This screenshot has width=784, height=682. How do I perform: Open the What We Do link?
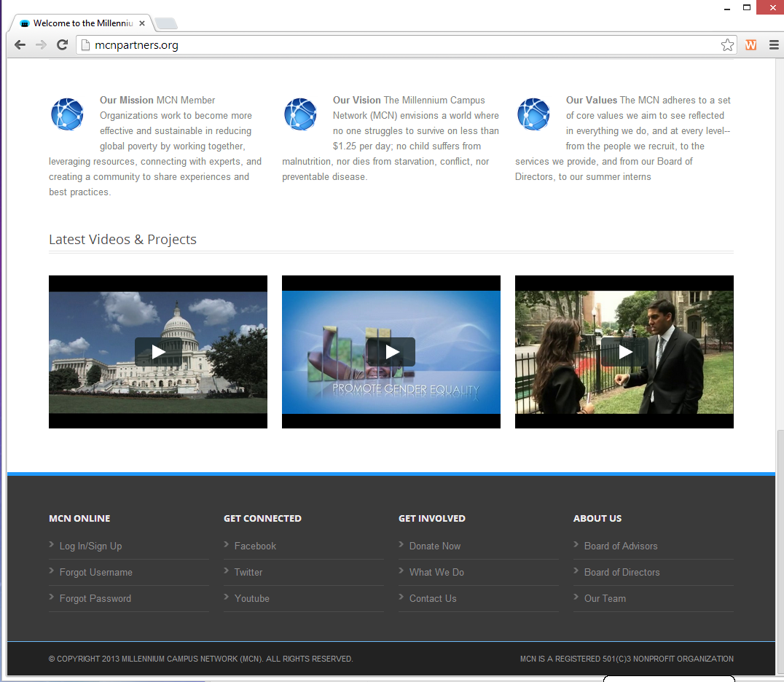pyautogui.click(x=436, y=572)
